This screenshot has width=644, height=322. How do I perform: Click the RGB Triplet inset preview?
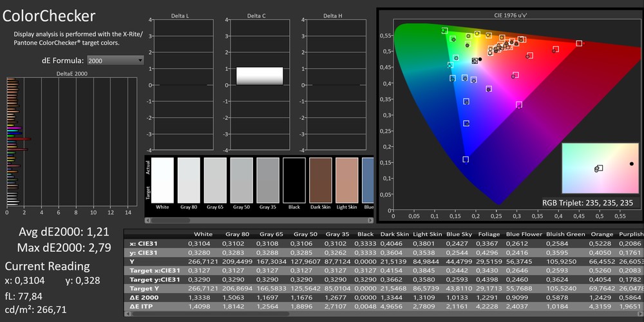pyautogui.click(x=600, y=169)
